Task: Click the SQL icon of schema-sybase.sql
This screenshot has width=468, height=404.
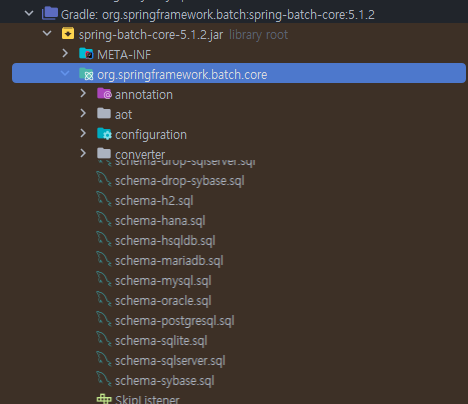Action: 104,379
